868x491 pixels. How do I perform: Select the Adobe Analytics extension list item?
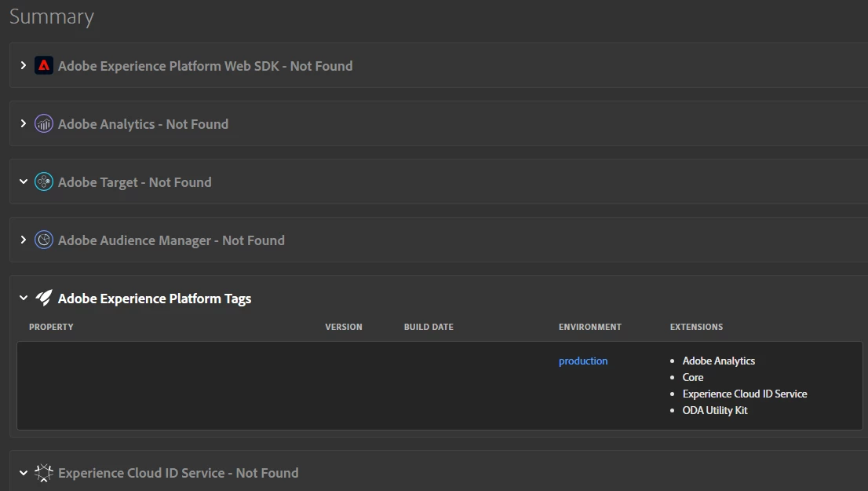pos(719,361)
